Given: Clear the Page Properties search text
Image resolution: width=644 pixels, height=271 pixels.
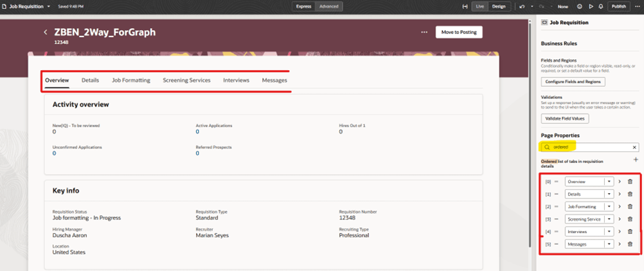Looking at the screenshot, I should [634, 147].
